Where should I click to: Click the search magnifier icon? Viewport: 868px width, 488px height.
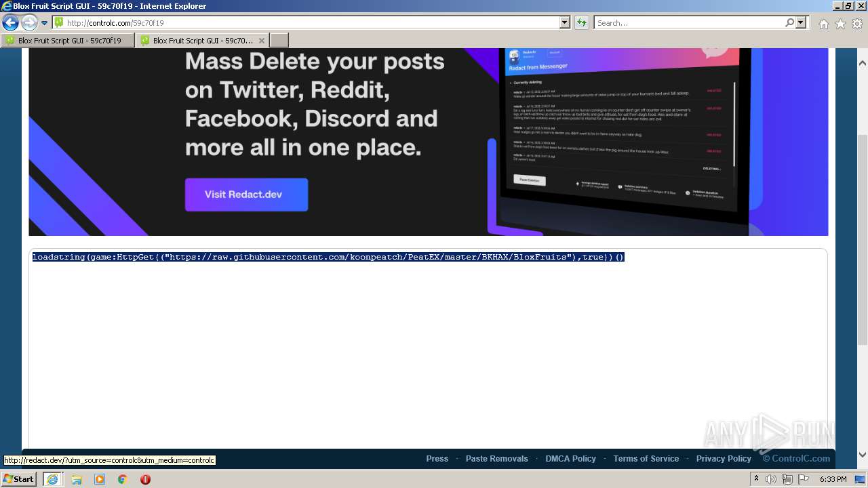click(790, 23)
